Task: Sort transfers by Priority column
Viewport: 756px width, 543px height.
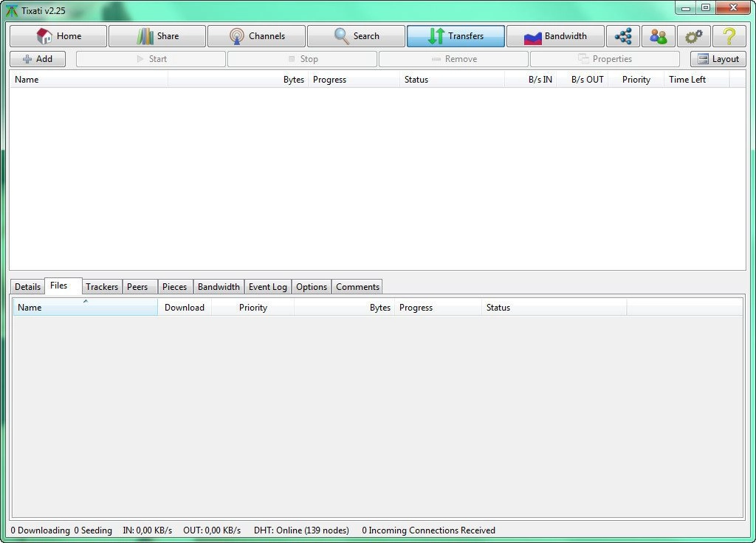Action: pyautogui.click(x=636, y=80)
